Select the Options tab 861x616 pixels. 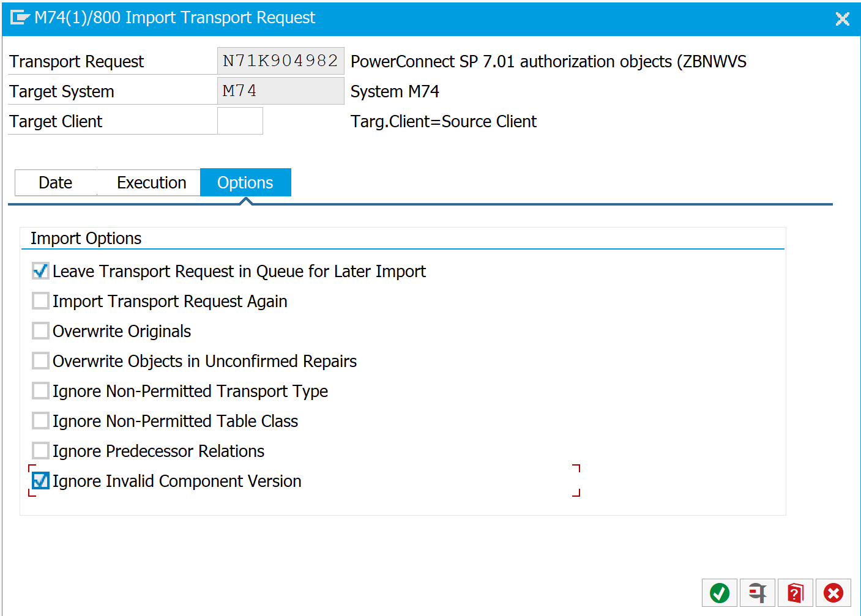(x=245, y=183)
